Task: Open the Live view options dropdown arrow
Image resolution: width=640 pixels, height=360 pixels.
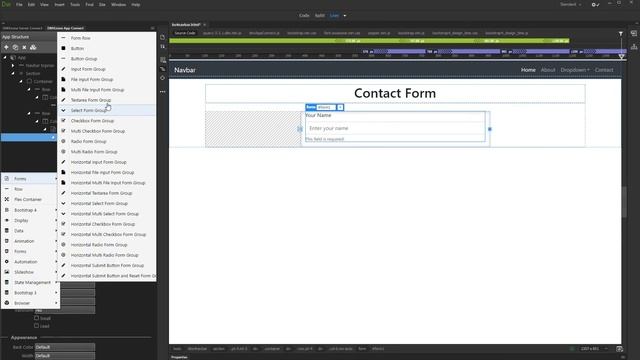Action: tap(344, 16)
